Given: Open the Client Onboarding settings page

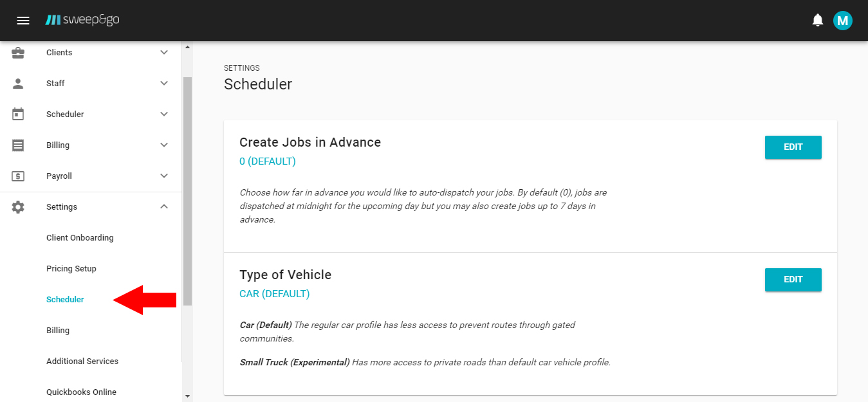Looking at the screenshot, I should 80,237.
